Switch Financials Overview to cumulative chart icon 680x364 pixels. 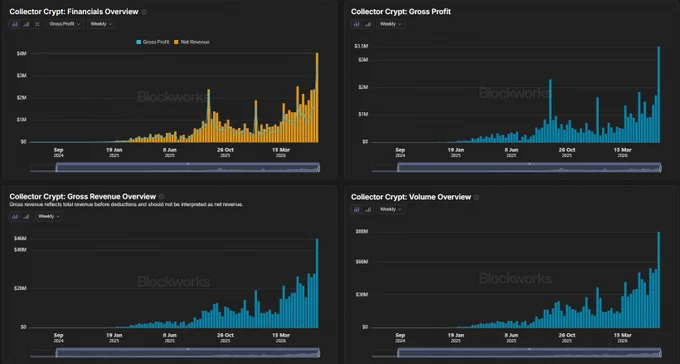(x=26, y=24)
